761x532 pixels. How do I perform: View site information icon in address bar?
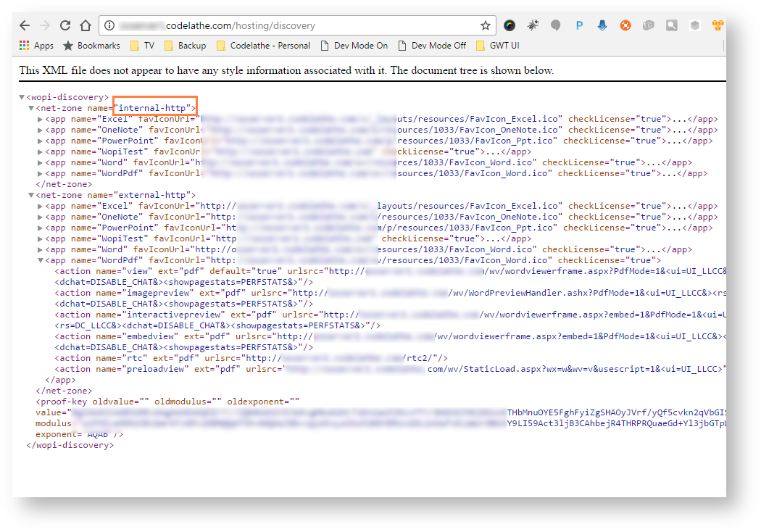click(109, 25)
